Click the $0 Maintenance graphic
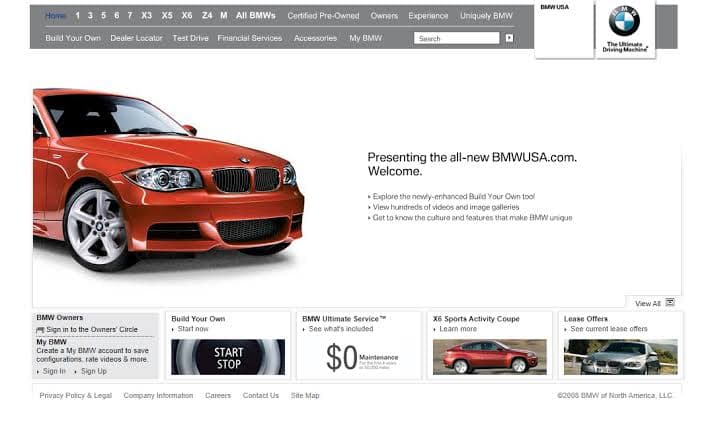714x429 pixels. pos(362,357)
